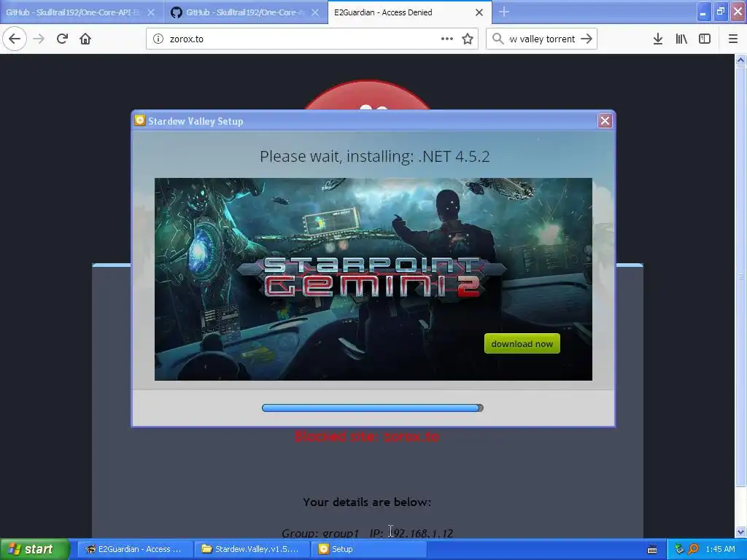747x560 pixels.
Task: Click the page scrollbar up arrow
Action: [740, 60]
